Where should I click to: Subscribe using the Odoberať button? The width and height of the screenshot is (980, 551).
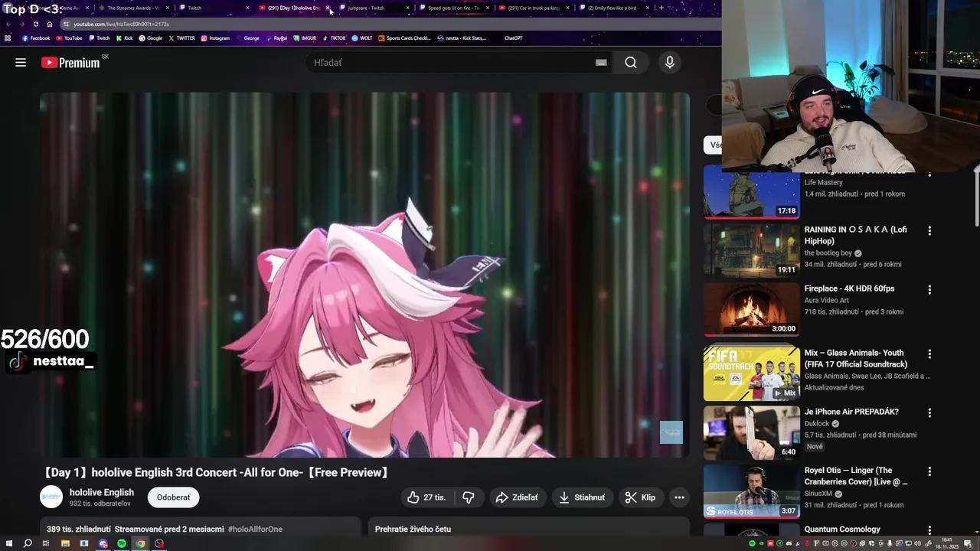(174, 497)
